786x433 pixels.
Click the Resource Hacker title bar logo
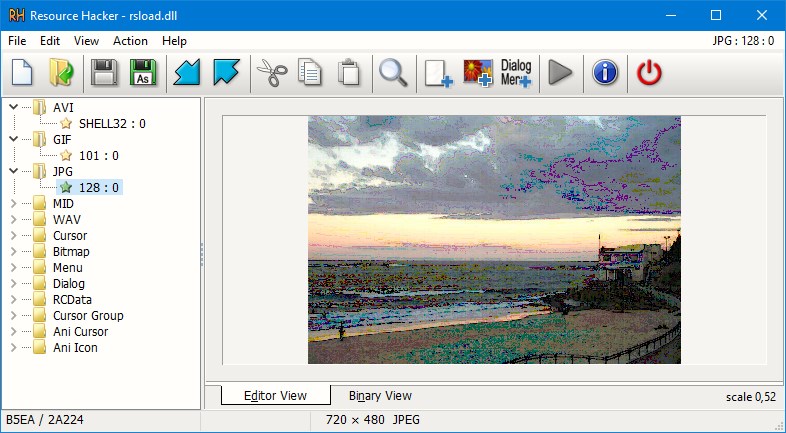tap(16, 16)
